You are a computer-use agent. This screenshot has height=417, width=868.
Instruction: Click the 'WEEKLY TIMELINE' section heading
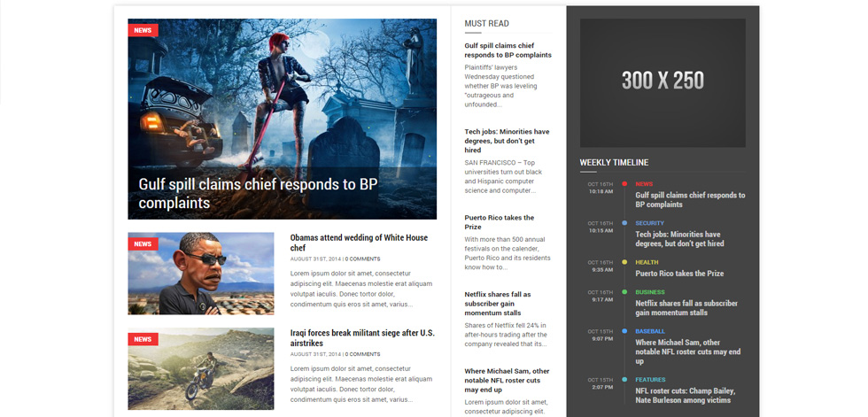pos(614,163)
